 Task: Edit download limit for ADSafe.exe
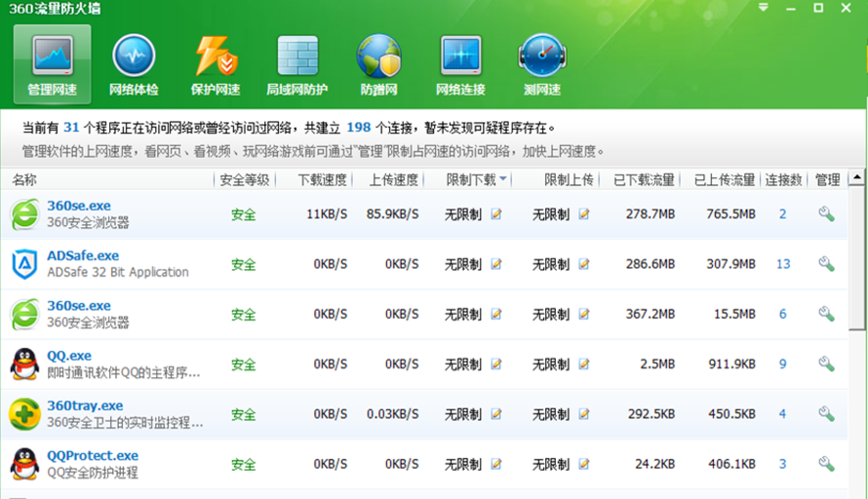coord(496,264)
